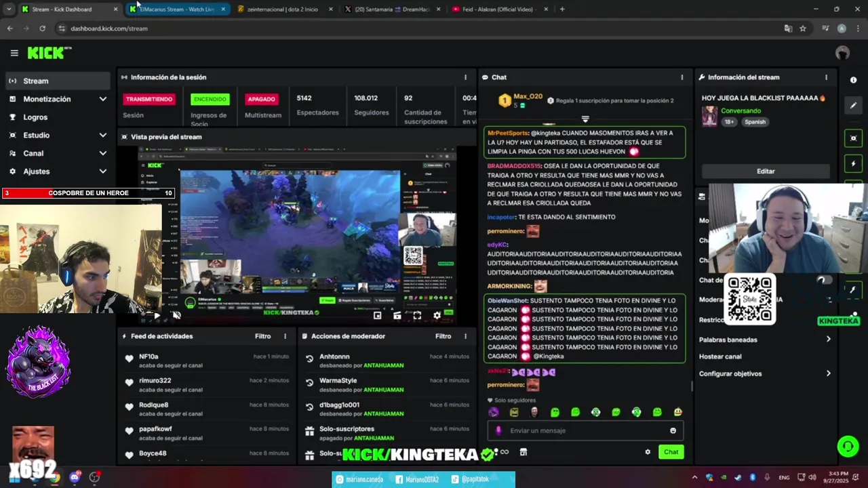Image resolution: width=868 pixels, height=488 pixels.
Task: Toggle the APAGADO multistream badge
Action: [x=261, y=99]
